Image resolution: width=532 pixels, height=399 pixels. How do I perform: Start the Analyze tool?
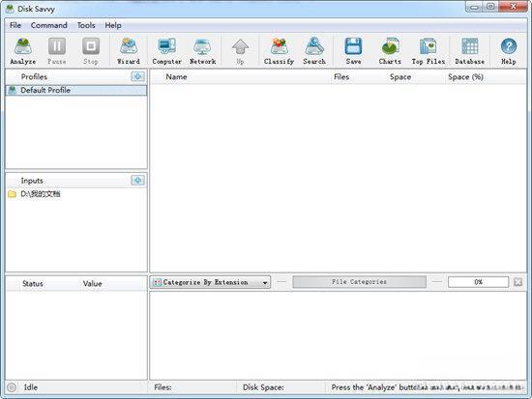pos(23,51)
